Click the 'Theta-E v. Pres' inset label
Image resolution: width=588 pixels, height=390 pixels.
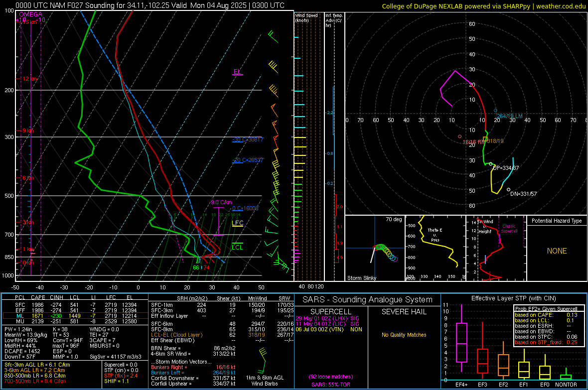pyautogui.click(x=435, y=235)
